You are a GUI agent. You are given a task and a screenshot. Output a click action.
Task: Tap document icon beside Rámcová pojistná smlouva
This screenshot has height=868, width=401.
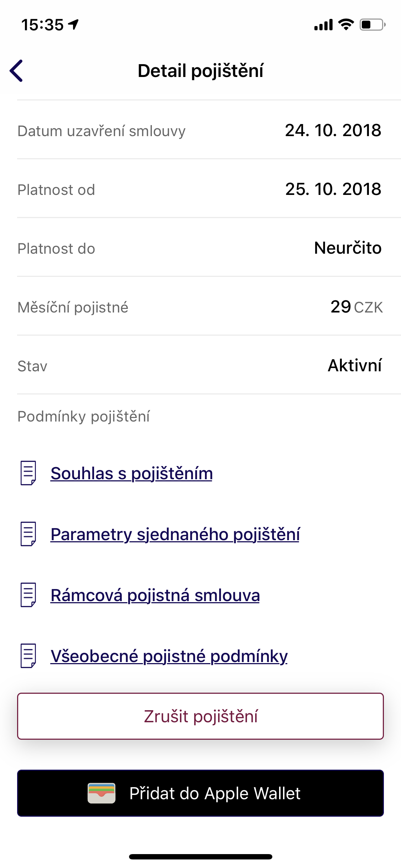tap(28, 595)
